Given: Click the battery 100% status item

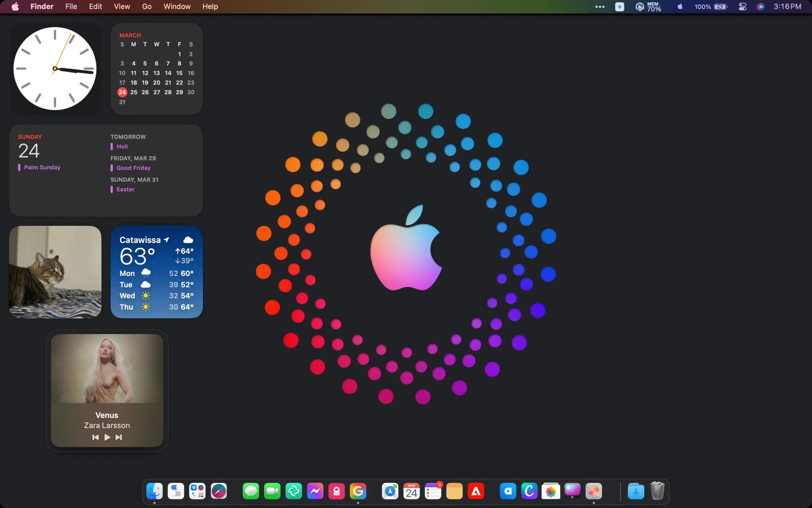Looking at the screenshot, I should coord(711,7).
